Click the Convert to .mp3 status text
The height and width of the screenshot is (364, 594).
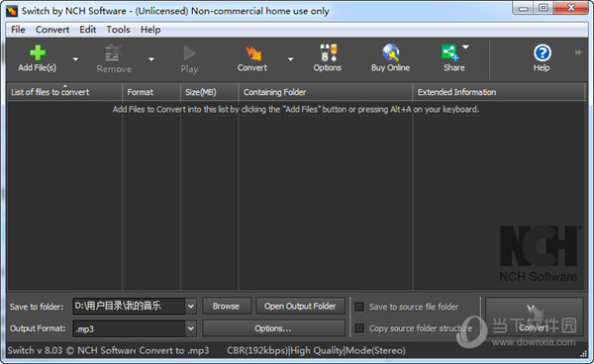click(174, 351)
